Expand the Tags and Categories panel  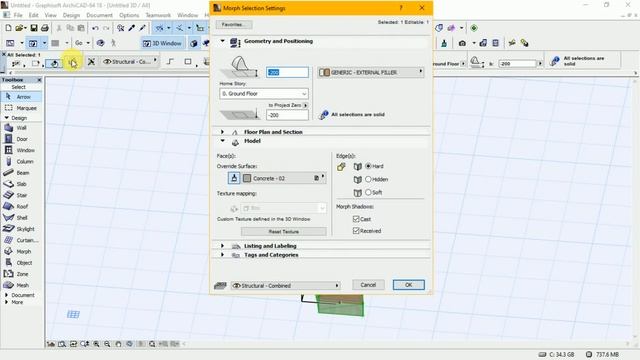tap(222, 255)
